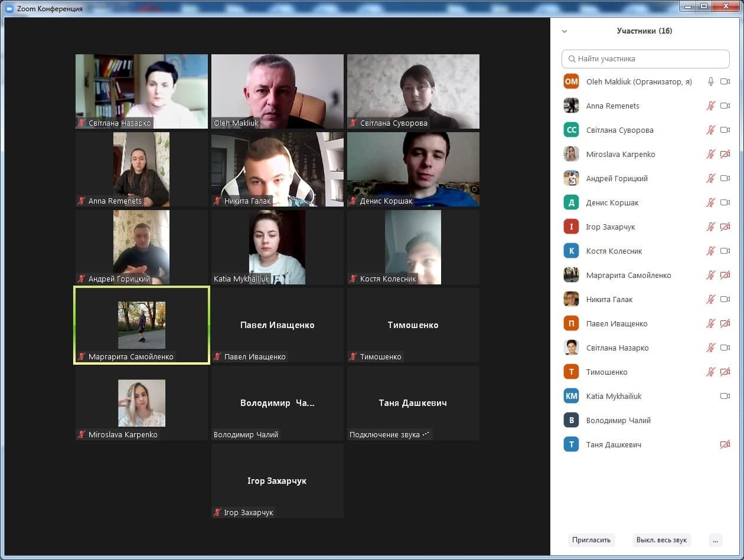
Task: Click Katia Mykhailiuk's camera icon in list
Action: pyautogui.click(x=725, y=396)
